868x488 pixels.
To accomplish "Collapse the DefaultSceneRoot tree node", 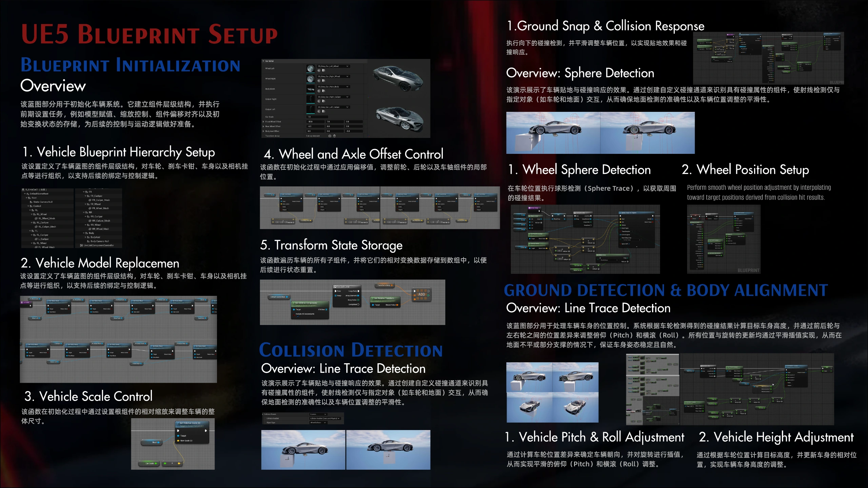I will tap(25, 194).
